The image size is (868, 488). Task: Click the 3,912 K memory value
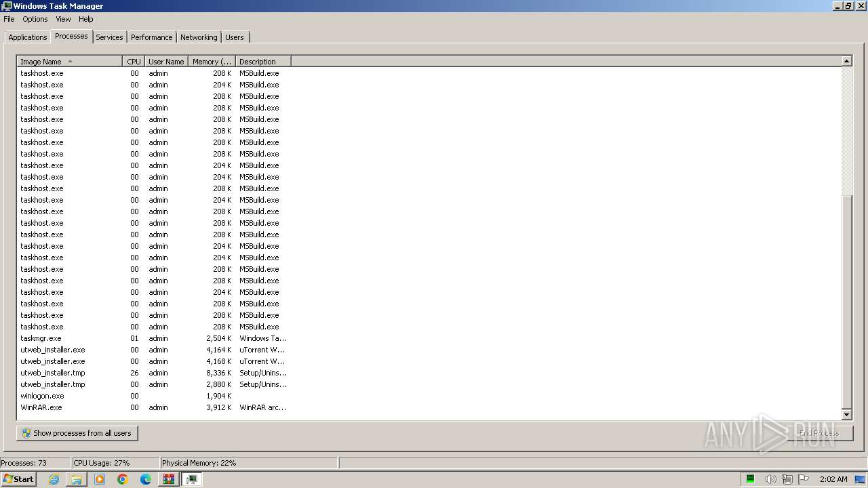pyautogui.click(x=219, y=407)
